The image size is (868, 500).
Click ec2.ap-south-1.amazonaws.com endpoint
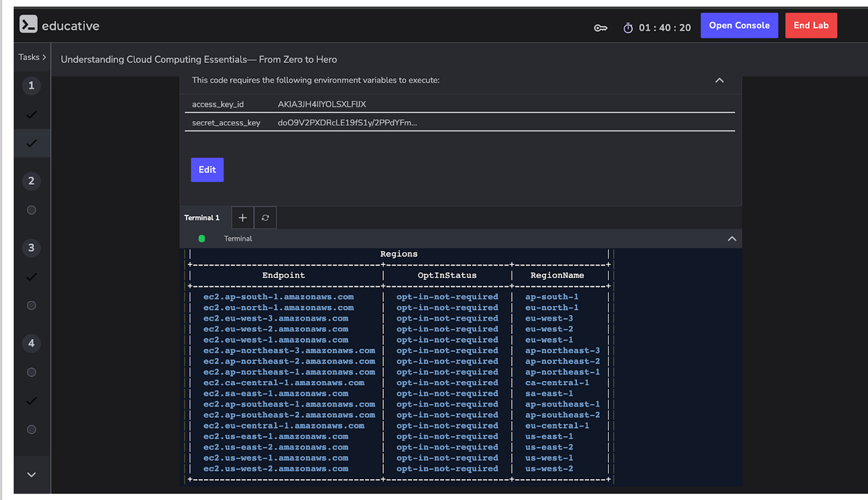coord(278,297)
